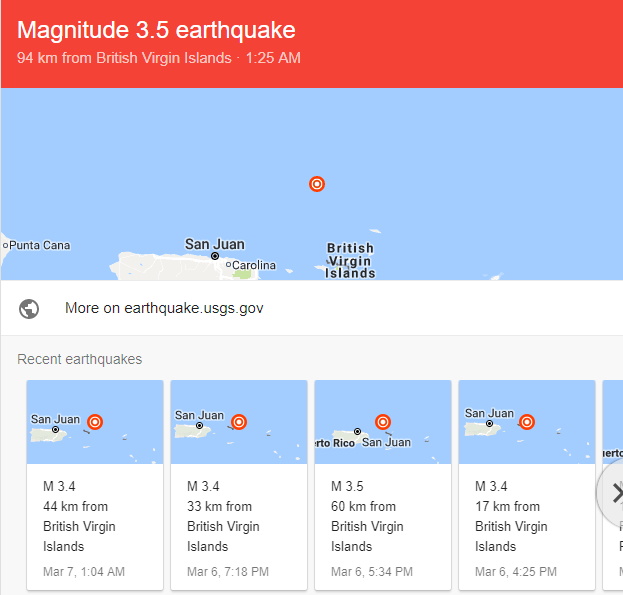This screenshot has height=595, width=623.
Task: Open the partially visible fifth earthquake card
Action: tap(613, 485)
